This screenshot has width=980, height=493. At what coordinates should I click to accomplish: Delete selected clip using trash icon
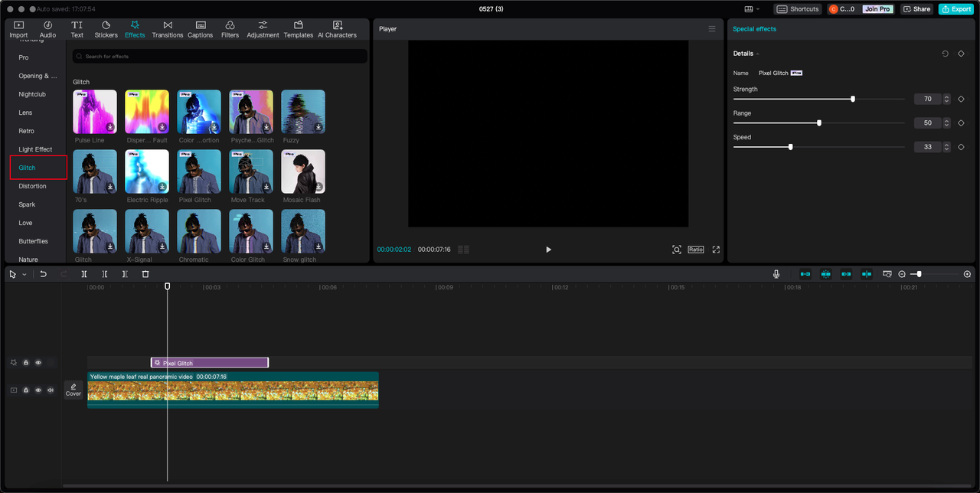click(145, 274)
